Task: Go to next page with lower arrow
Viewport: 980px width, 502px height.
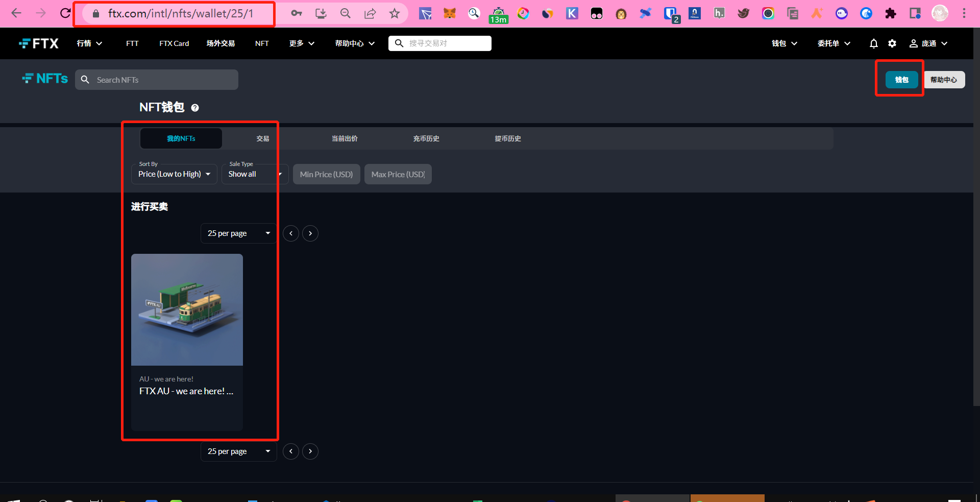Action: tap(310, 451)
